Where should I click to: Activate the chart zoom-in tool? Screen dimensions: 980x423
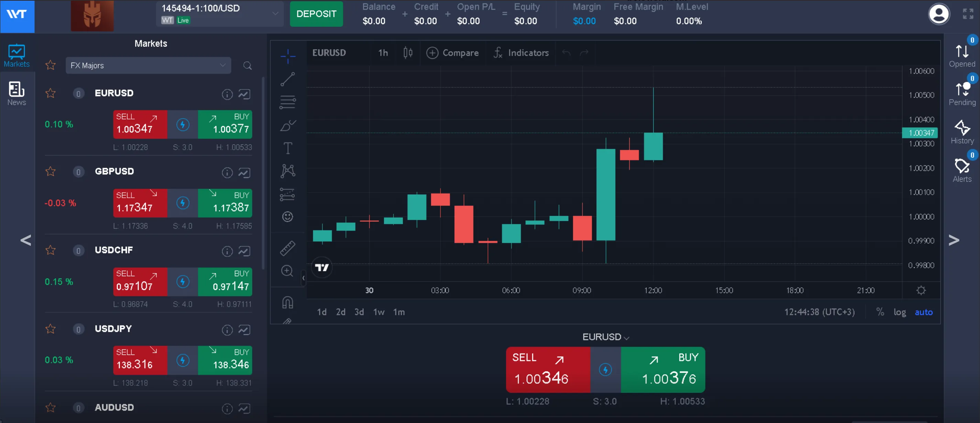click(287, 271)
